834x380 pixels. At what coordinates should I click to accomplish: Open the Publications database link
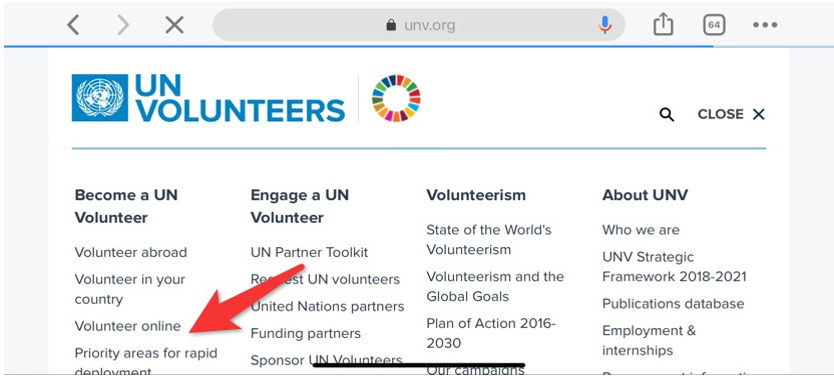673,304
